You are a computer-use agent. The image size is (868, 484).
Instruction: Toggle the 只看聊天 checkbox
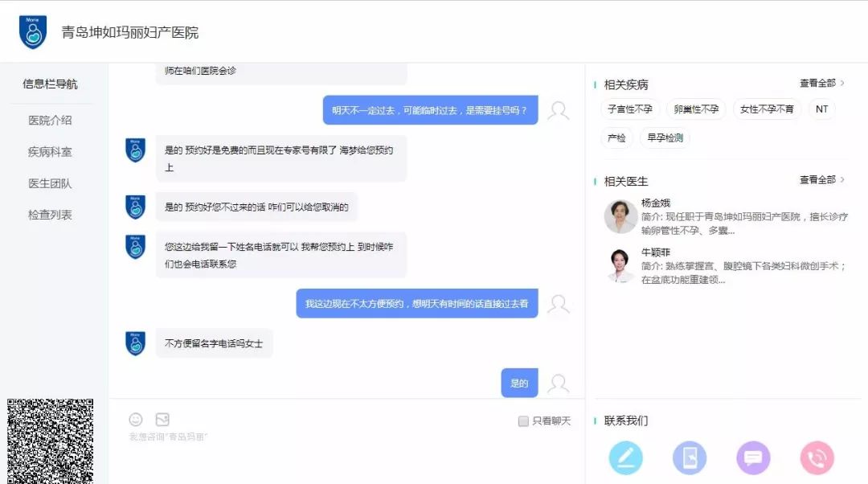pyautogui.click(x=523, y=421)
